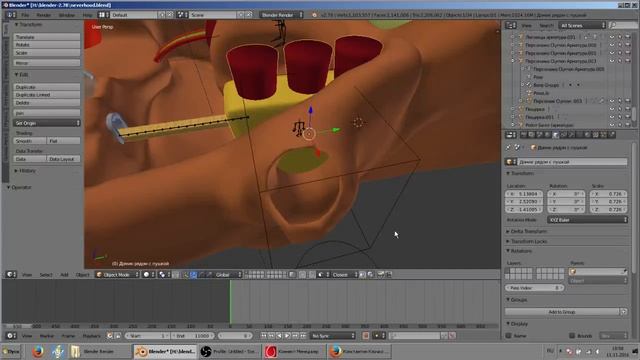Click the Add to Group button
The width and height of the screenshot is (640, 360).
tap(562, 311)
